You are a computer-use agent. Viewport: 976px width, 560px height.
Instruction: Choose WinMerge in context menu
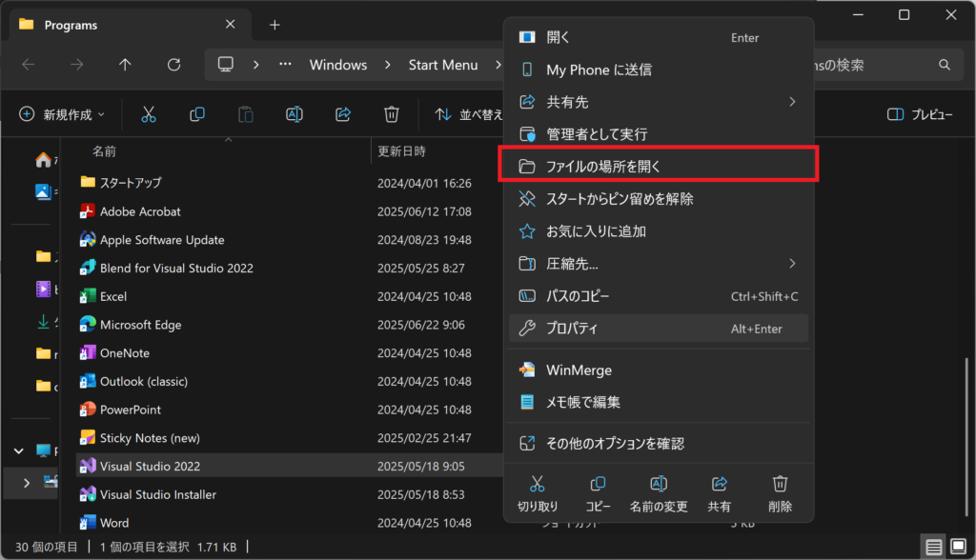pos(659,370)
